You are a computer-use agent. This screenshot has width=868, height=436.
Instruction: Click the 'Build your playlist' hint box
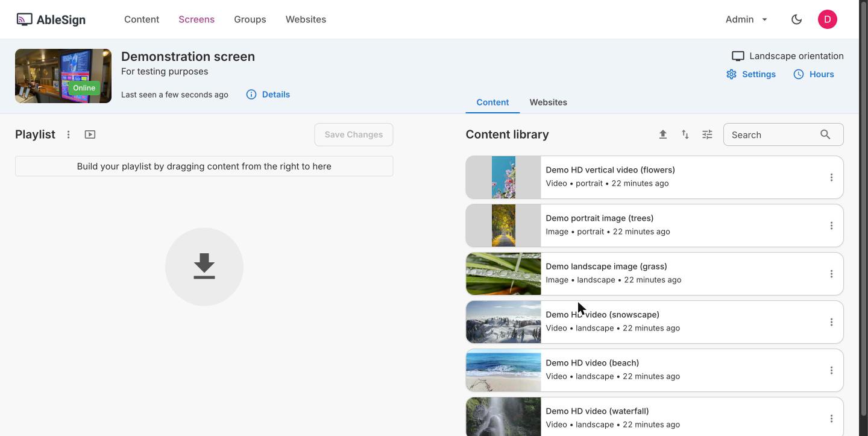coord(204,166)
